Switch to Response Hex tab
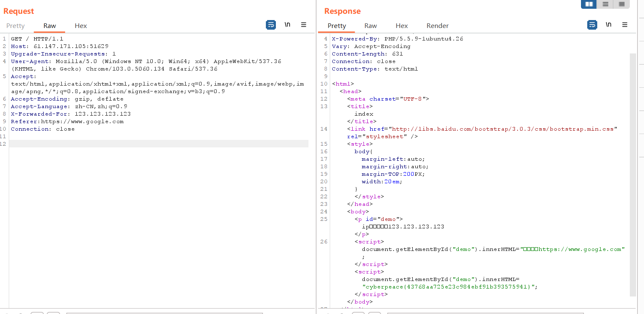The image size is (644, 314). (402, 26)
